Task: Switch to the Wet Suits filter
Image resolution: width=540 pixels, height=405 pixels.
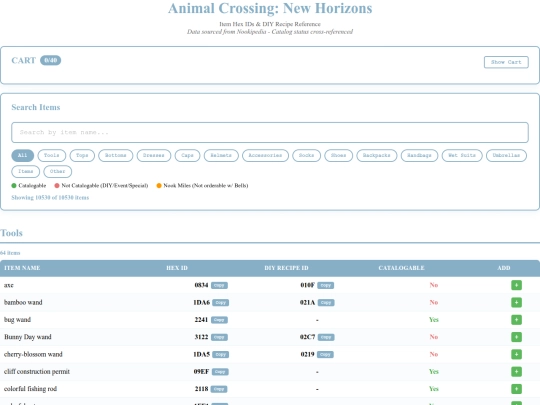Action: click(x=462, y=155)
